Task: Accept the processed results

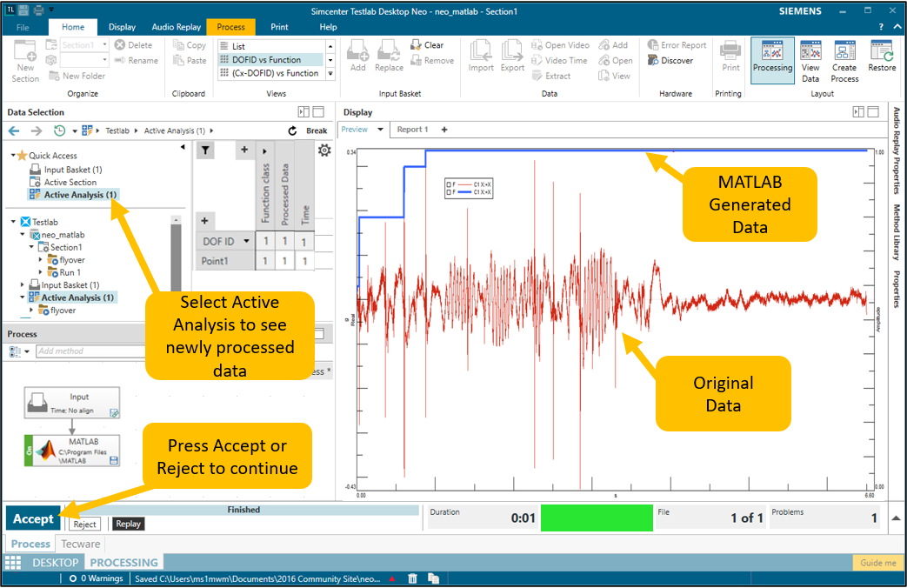Action: pyautogui.click(x=33, y=518)
